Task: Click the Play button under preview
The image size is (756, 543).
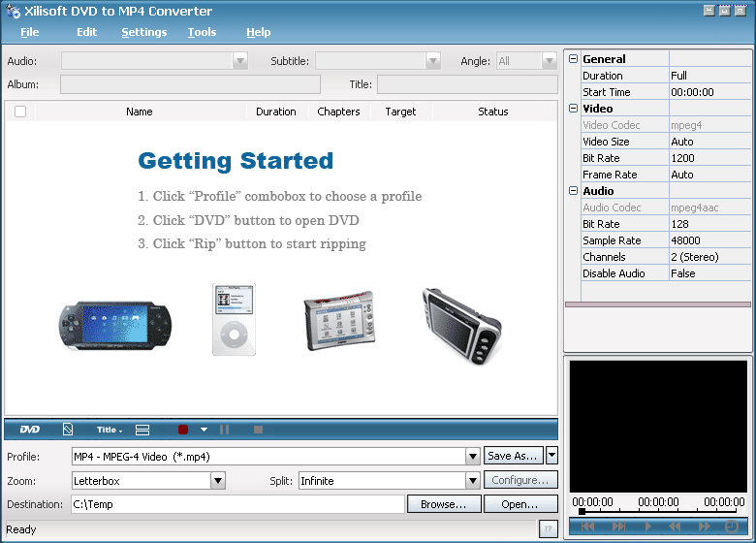Action: tap(648, 527)
